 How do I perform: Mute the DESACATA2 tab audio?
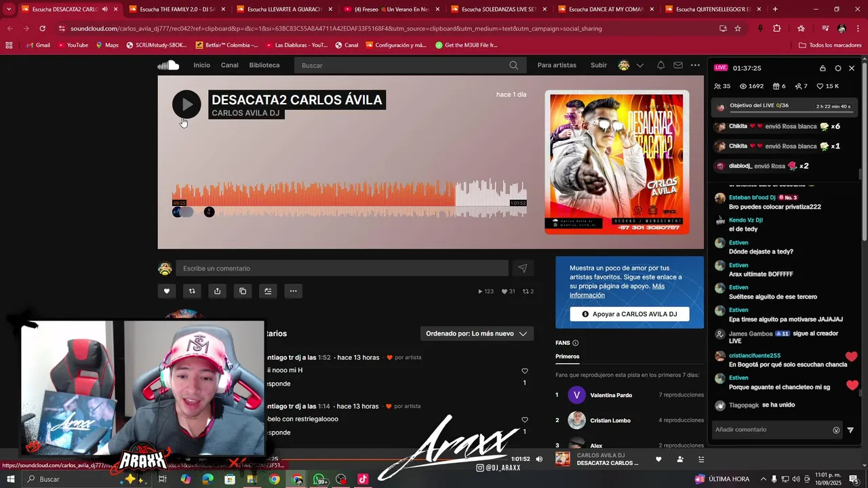coord(104,9)
